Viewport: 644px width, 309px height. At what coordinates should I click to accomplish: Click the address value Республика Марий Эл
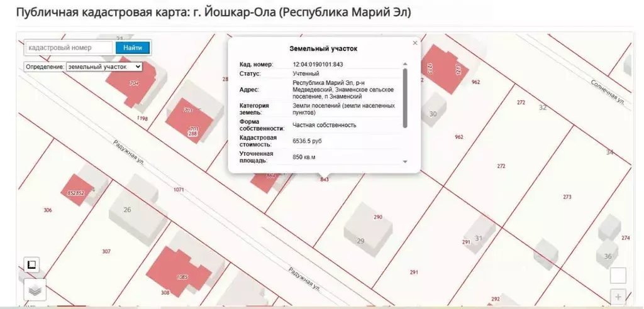click(x=343, y=89)
